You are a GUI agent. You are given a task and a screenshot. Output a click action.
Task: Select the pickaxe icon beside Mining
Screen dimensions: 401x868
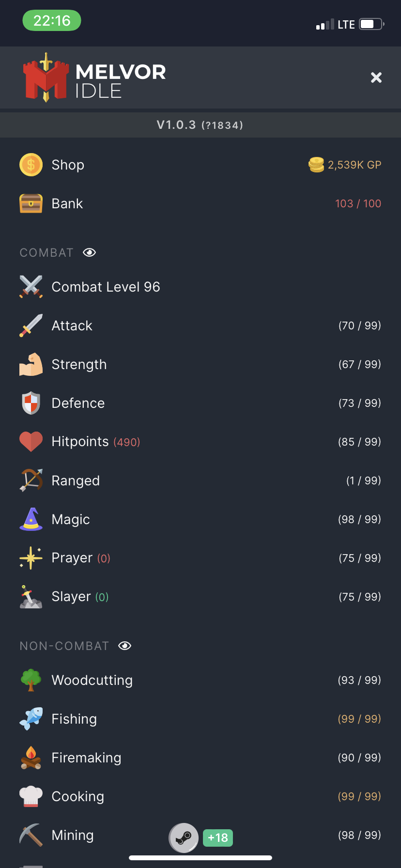[x=31, y=835]
